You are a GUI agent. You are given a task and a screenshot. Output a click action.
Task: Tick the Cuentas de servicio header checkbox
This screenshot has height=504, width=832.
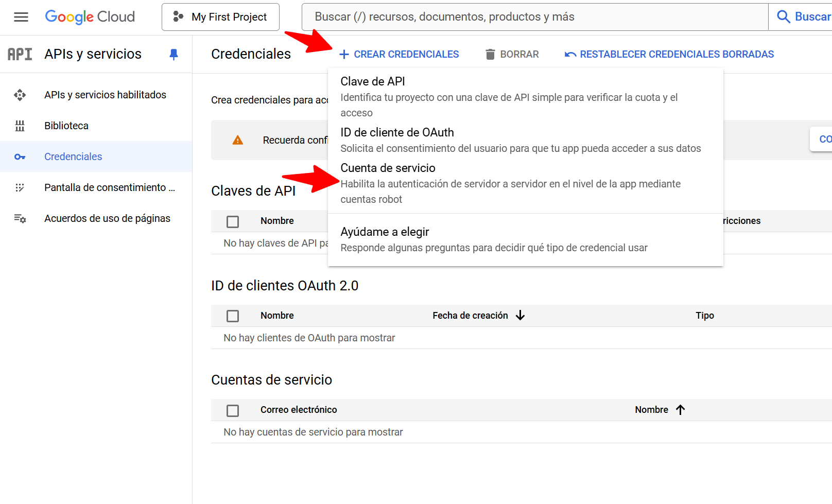pyautogui.click(x=233, y=410)
